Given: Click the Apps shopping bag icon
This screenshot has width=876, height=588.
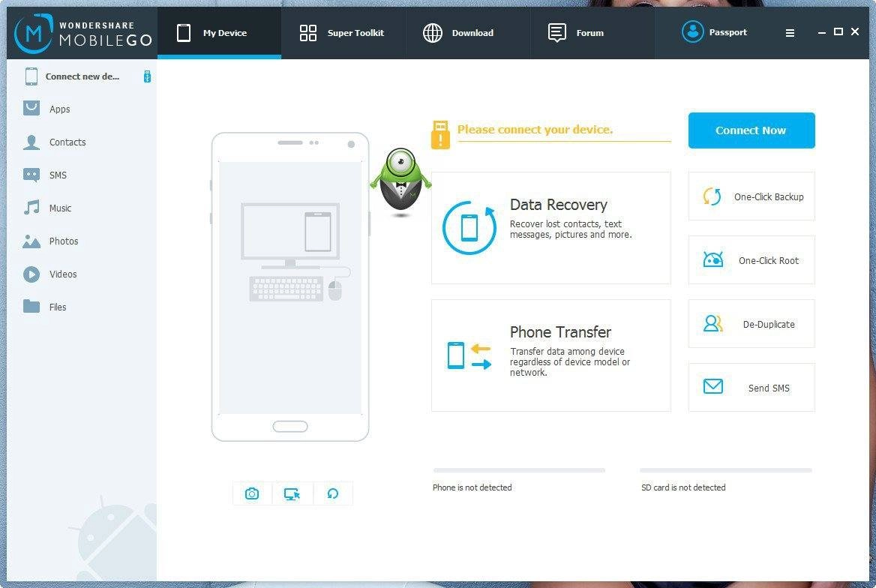Looking at the screenshot, I should click(31, 108).
